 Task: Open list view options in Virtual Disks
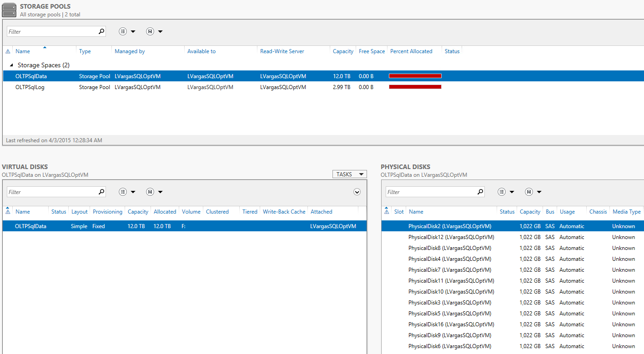pyautogui.click(x=127, y=192)
